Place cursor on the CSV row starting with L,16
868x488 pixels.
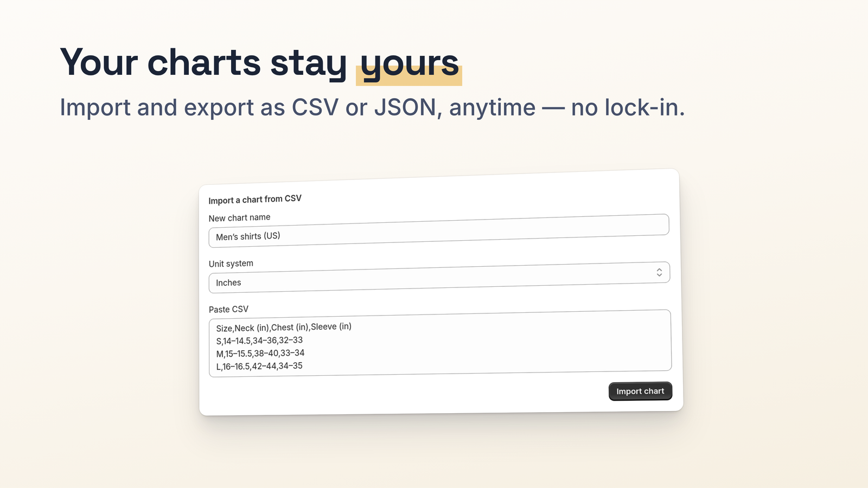(x=259, y=366)
